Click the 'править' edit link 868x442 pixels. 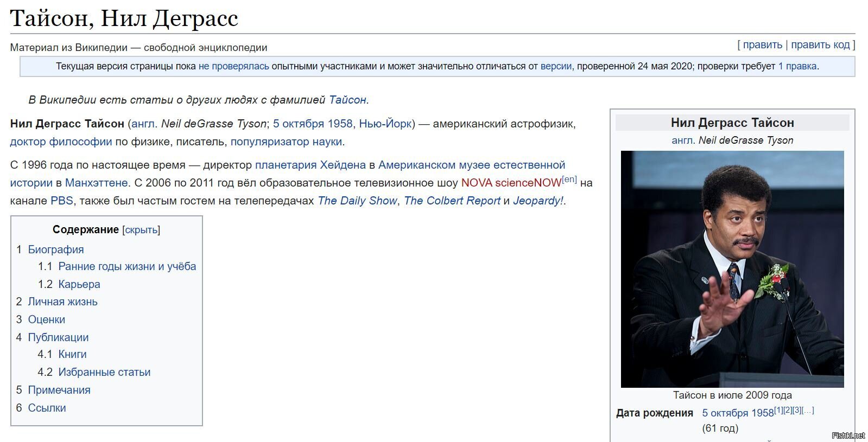click(x=762, y=45)
